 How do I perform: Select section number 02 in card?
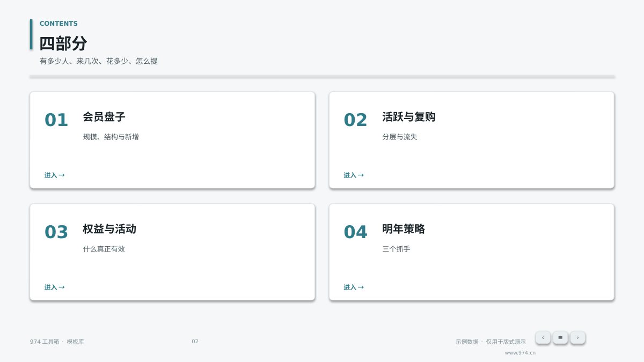click(x=356, y=120)
